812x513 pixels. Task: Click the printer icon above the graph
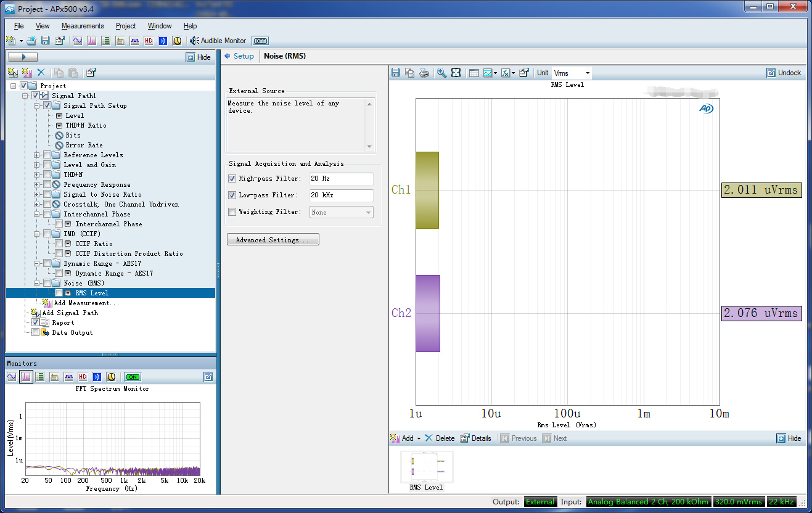[424, 73]
